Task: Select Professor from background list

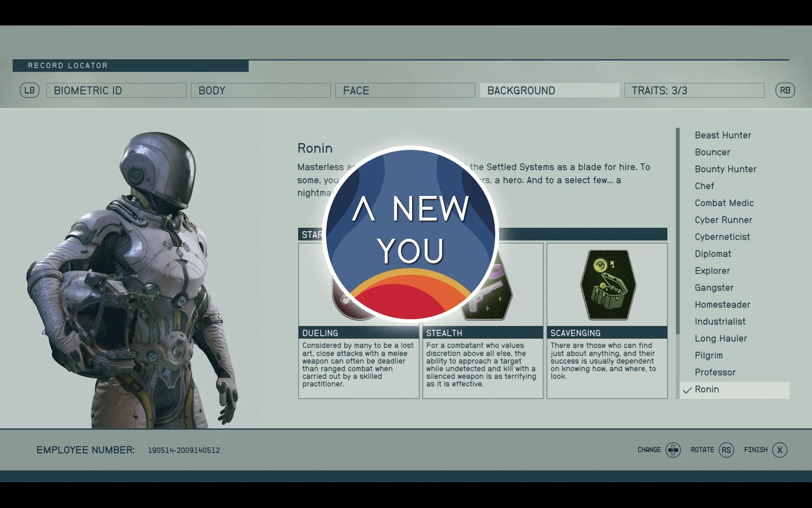Action: 715,373
